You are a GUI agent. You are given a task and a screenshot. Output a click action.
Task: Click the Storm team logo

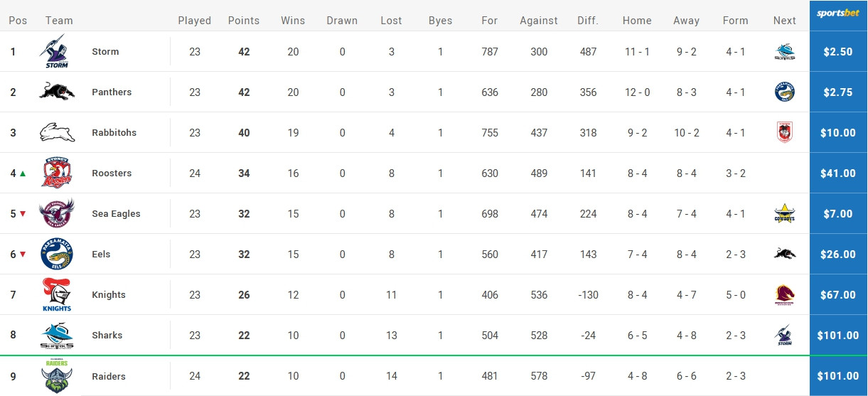point(57,51)
